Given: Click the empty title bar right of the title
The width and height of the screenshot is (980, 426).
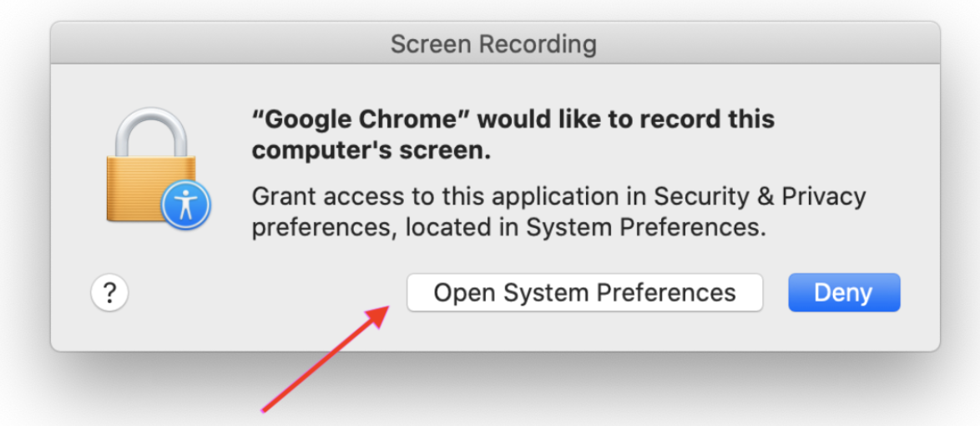Looking at the screenshot, I should coord(768,43).
